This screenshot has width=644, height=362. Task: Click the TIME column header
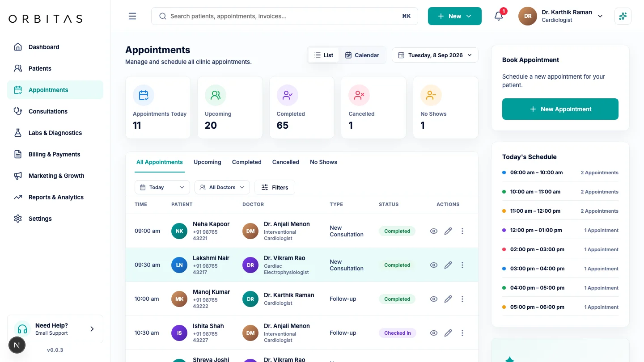click(x=141, y=204)
